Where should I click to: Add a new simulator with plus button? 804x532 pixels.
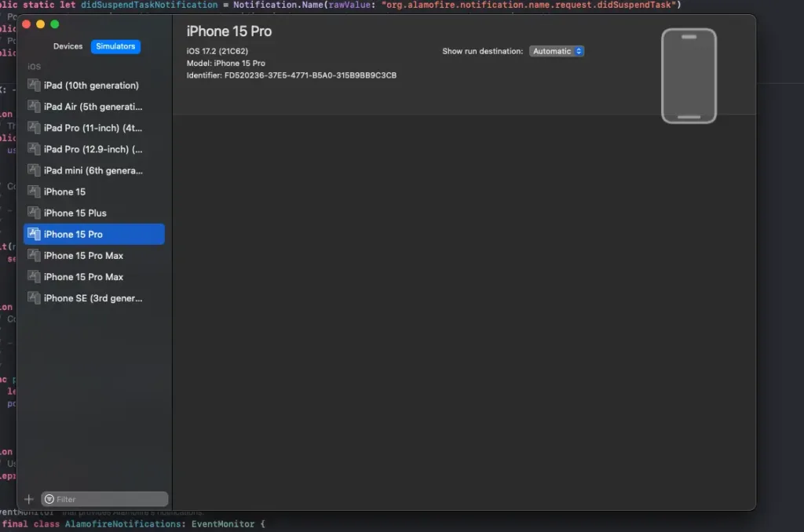pos(29,499)
